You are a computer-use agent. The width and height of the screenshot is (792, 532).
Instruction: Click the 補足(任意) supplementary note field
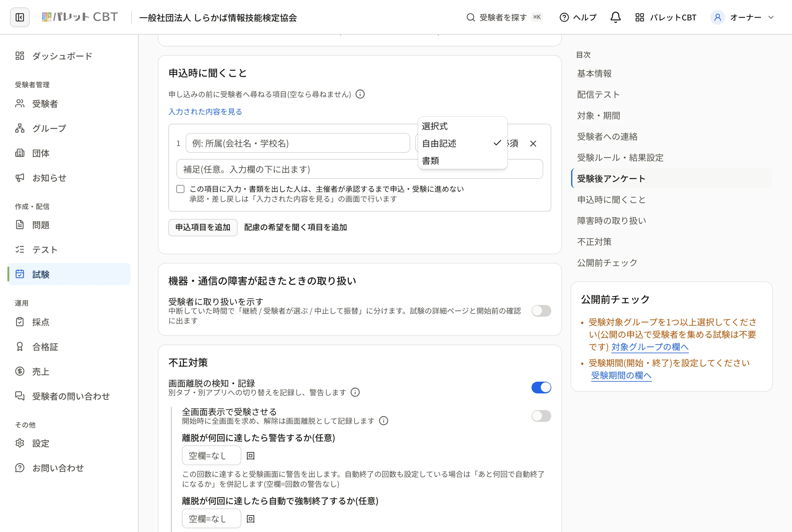click(x=360, y=169)
